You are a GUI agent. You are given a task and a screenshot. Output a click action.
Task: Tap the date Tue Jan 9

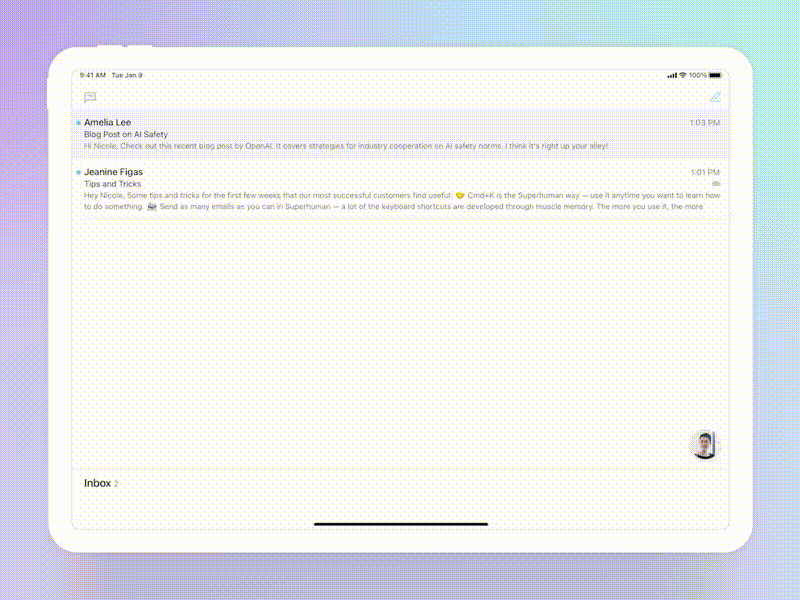coord(127,75)
